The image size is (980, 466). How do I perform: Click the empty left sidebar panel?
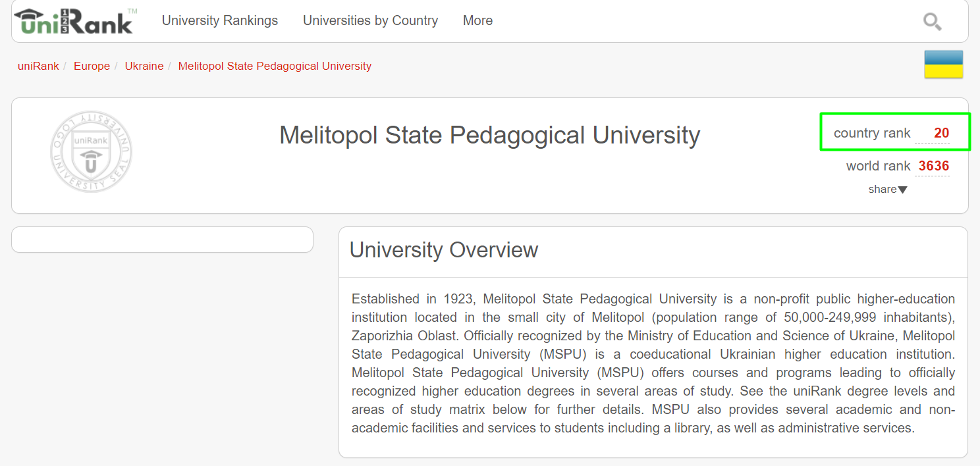point(162,240)
